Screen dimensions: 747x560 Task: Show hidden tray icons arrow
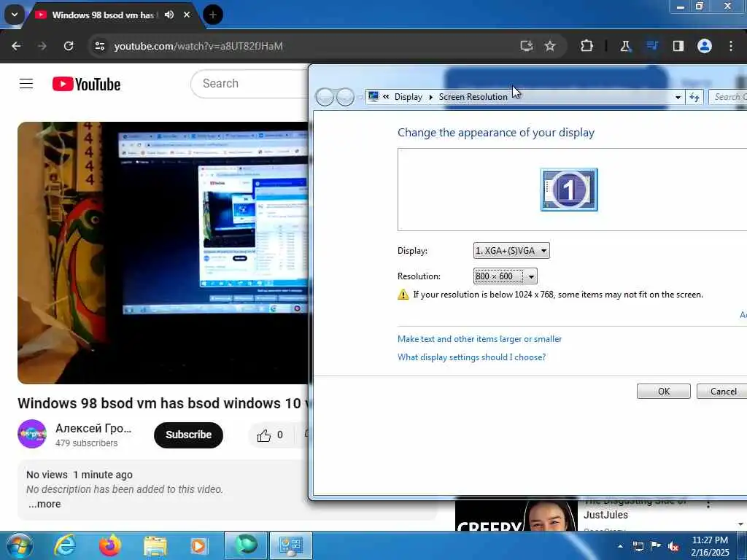[x=620, y=546]
